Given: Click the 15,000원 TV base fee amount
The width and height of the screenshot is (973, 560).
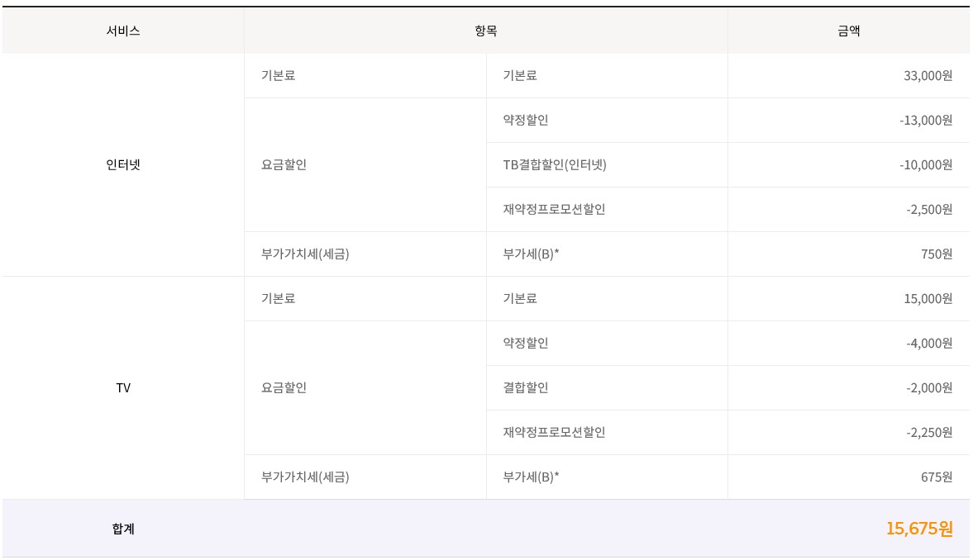Looking at the screenshot, I should pos(928,298).
